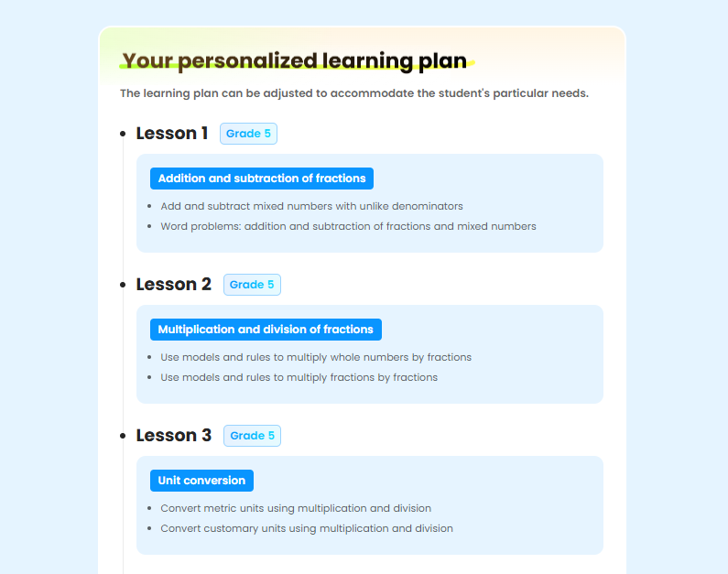Open 'multiply fractions by fractions' skill
This screenshot has width=728, height=574.
coord(299,377)
